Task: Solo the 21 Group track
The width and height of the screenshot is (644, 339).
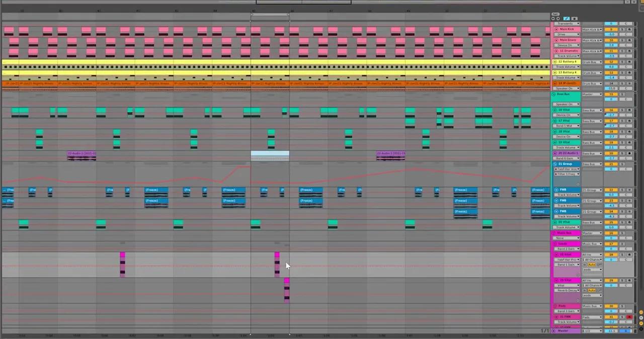Action: [622, 164]
